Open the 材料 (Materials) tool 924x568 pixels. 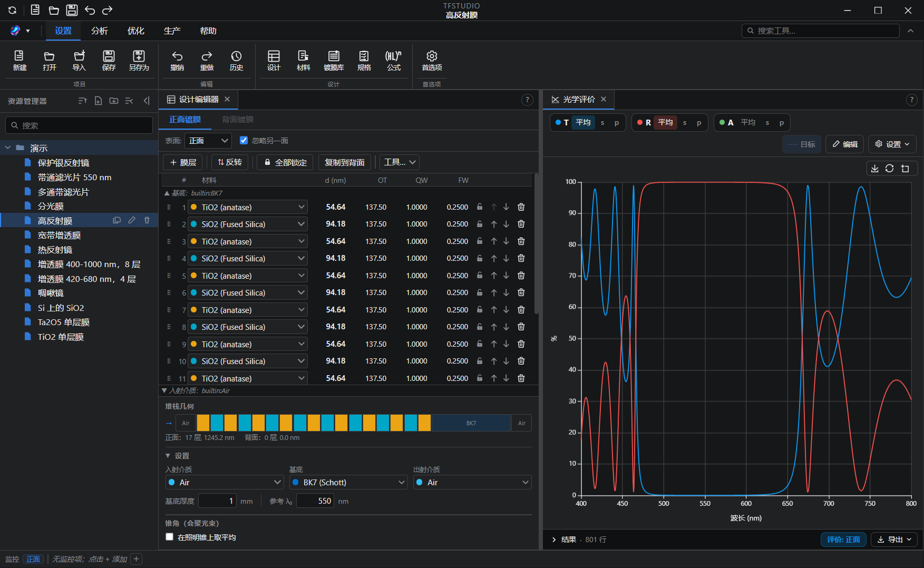(303, 61)
